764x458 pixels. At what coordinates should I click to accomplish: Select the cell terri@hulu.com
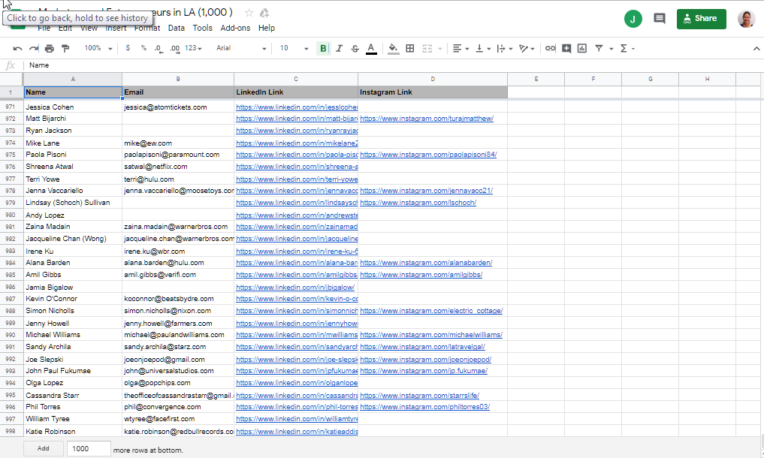coord(178,179)
